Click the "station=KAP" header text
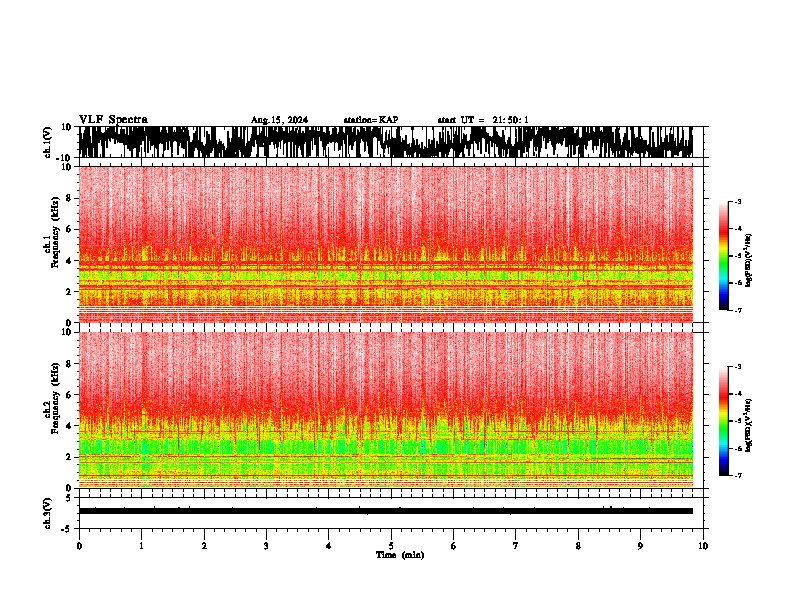Viewport: 792px width, 612px height. pos(371,120)
